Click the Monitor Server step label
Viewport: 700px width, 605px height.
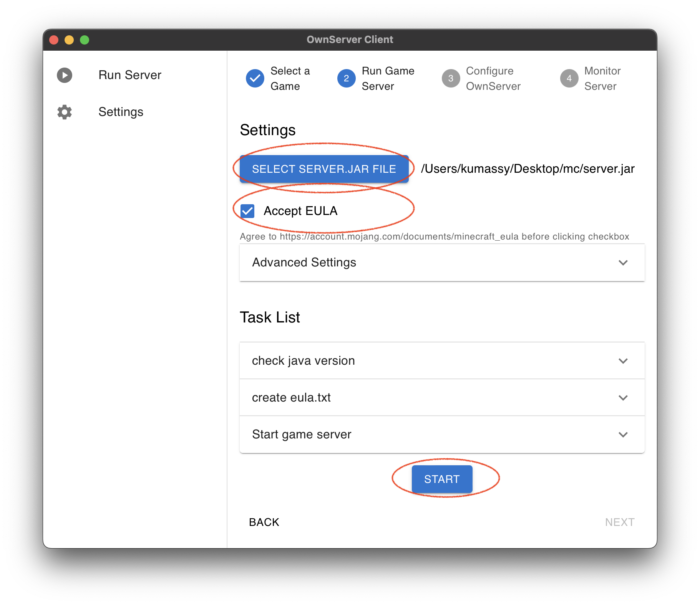pos(602,78)
